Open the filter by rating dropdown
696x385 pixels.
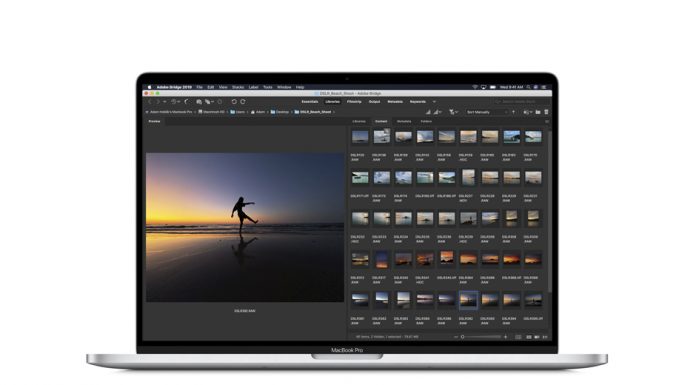[x=454, y=112]
